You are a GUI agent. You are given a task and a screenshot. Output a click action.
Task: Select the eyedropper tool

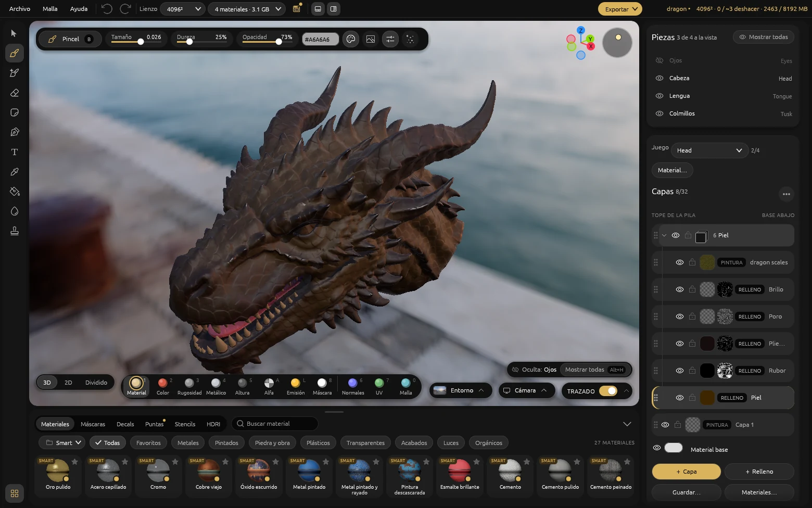(14, 172)
